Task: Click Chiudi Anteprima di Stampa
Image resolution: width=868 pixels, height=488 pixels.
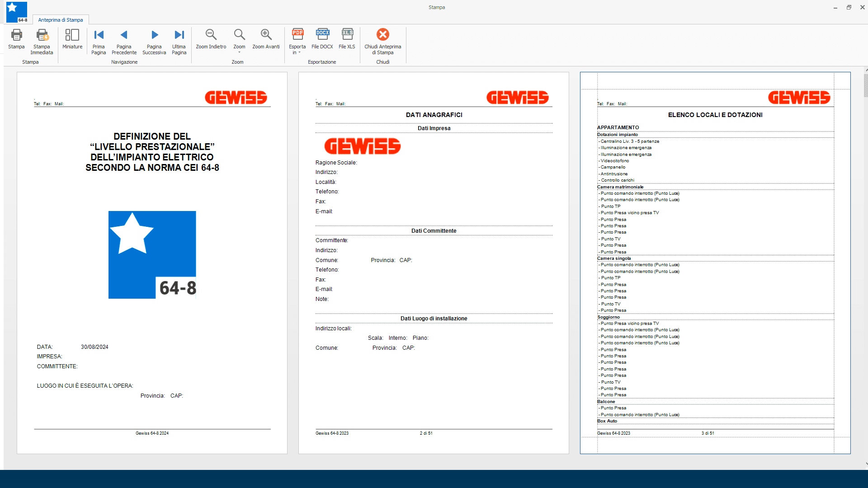Action: click(x=383, y=42)
